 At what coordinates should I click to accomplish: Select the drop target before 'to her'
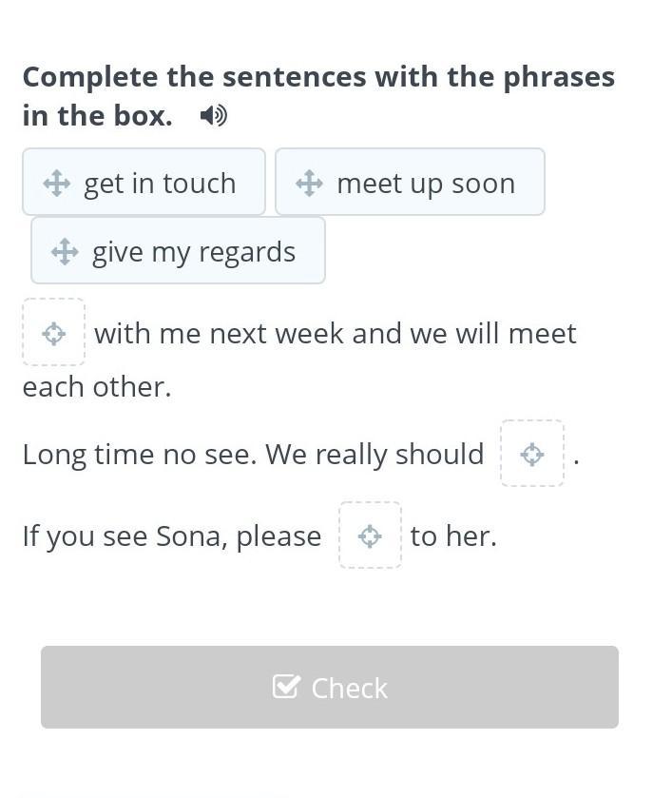point(371,535)
